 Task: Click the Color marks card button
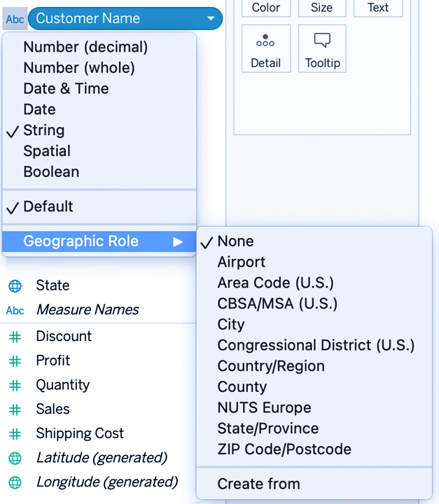(x=266, y=8)
